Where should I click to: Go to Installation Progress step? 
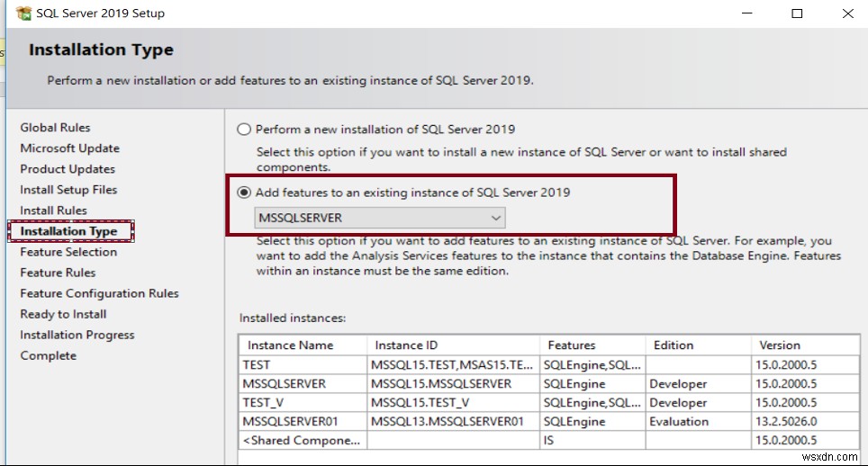77,335
